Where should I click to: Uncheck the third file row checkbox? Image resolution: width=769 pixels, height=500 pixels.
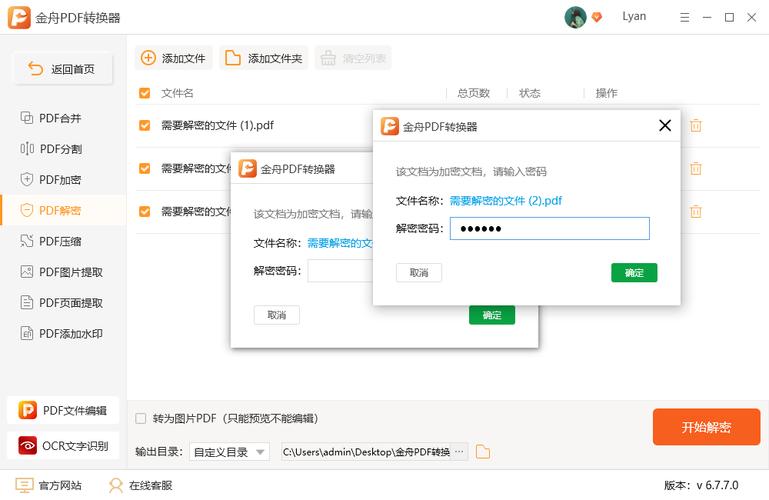click(145, 211)
